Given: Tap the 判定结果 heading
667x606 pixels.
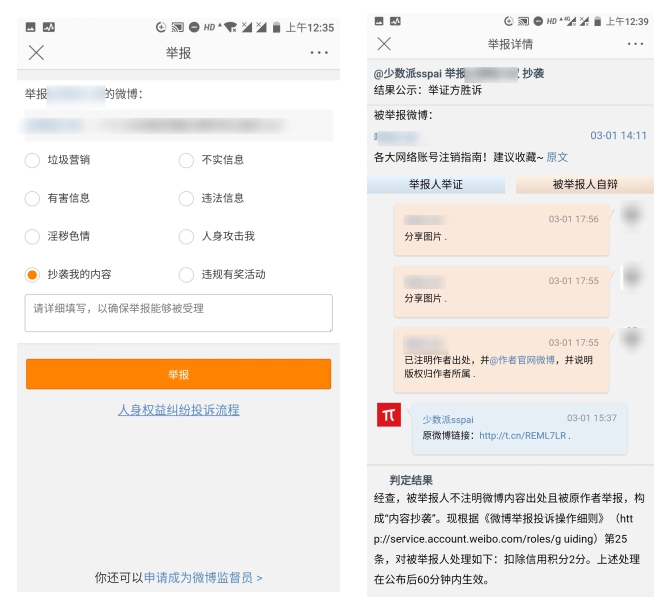Looking at the screenshot, I should point(411,481).
